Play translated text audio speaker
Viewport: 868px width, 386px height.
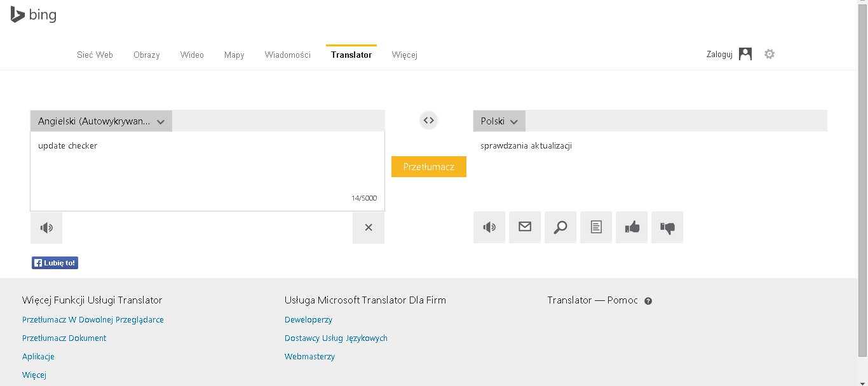click(489, 227)
